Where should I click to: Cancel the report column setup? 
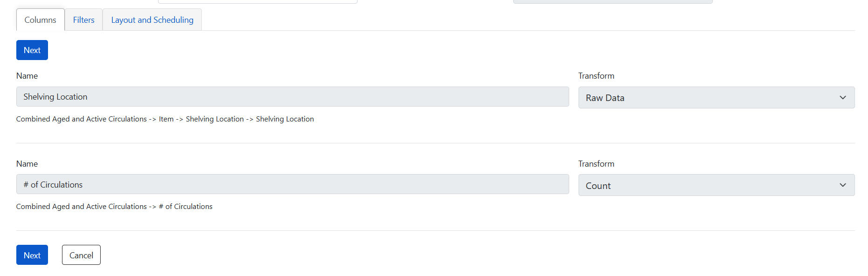[81, 255]
